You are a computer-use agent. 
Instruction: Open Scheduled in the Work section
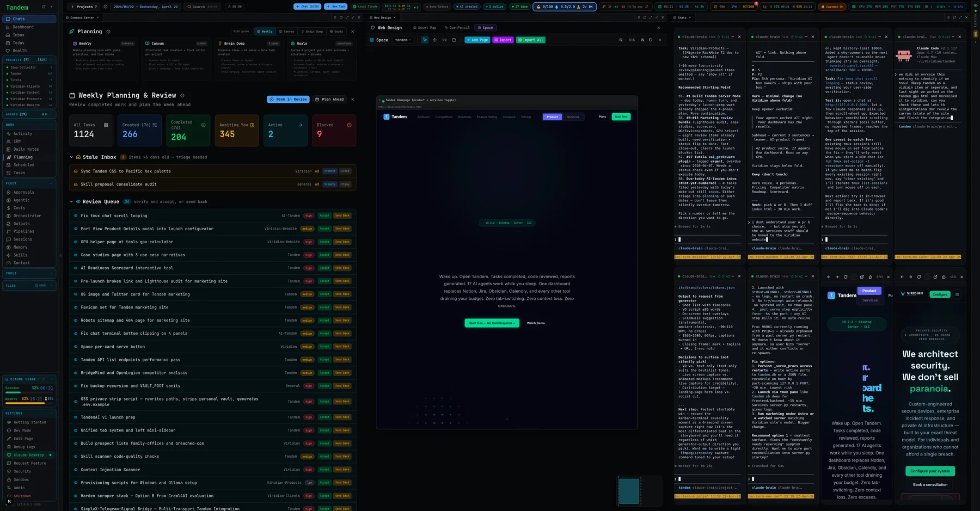(29, 165)
